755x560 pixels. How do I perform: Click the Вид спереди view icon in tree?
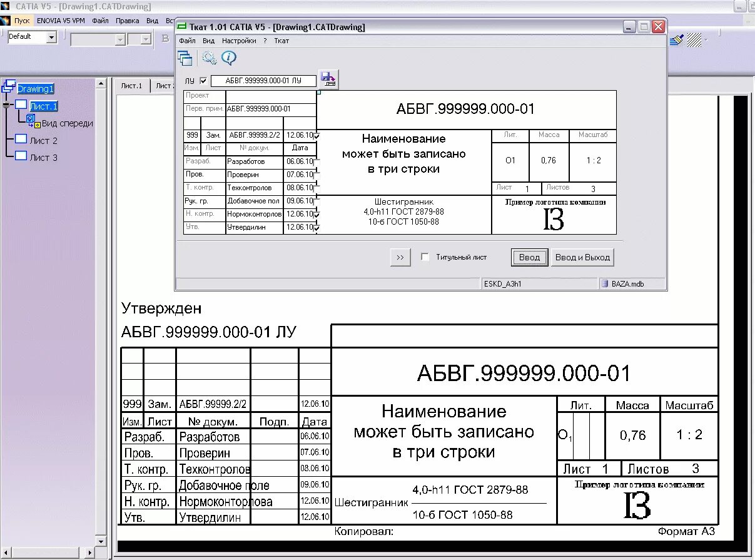coord(33,121)
